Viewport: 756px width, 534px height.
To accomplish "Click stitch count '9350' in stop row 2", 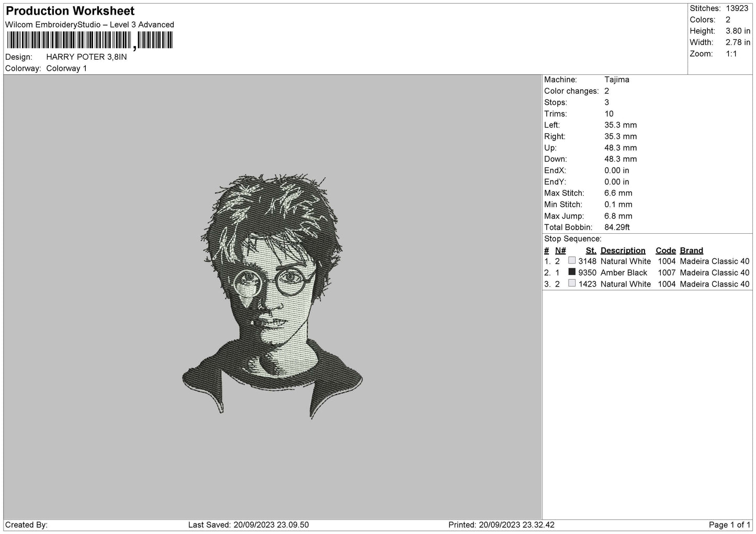I will 588,272.
